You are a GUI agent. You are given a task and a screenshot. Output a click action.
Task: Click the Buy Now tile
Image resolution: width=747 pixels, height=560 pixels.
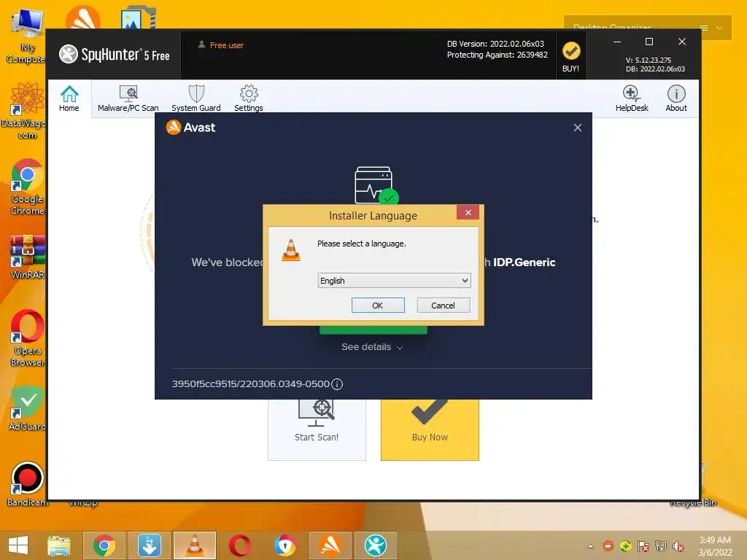430,429
